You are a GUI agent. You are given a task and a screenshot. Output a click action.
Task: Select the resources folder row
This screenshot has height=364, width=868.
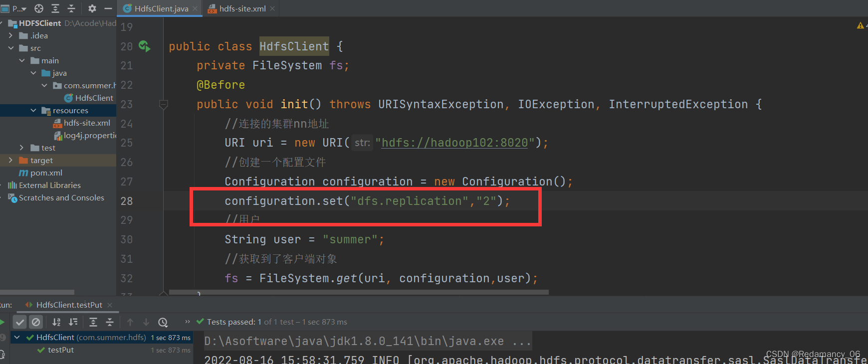pyautogui.click(x=58, y=110)
